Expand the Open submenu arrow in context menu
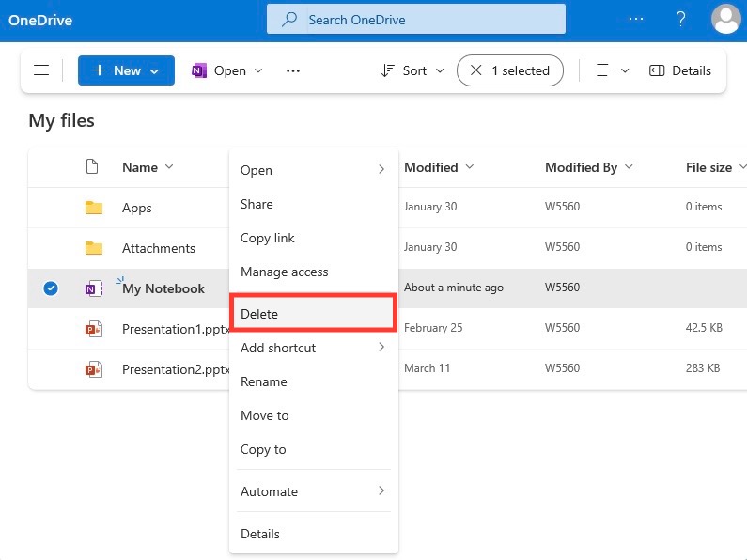The height and width of the screenshot is (560, 747). (381, 169)
